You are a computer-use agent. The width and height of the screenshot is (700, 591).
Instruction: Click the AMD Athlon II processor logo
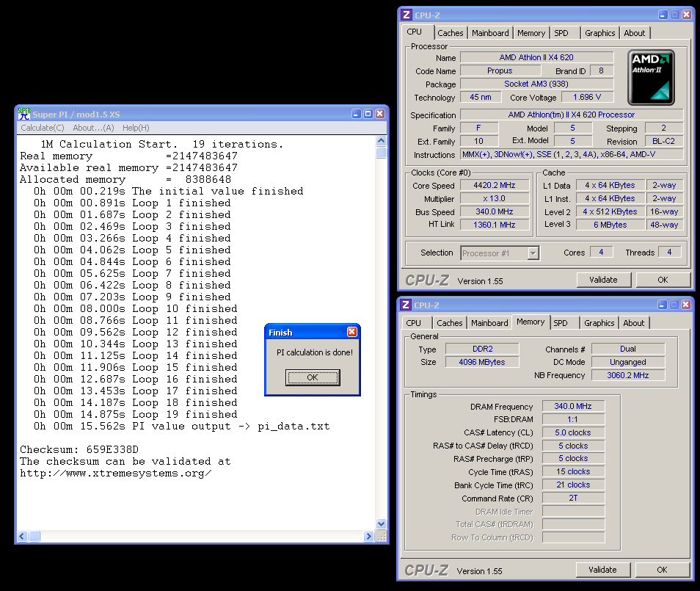point(651,77)
